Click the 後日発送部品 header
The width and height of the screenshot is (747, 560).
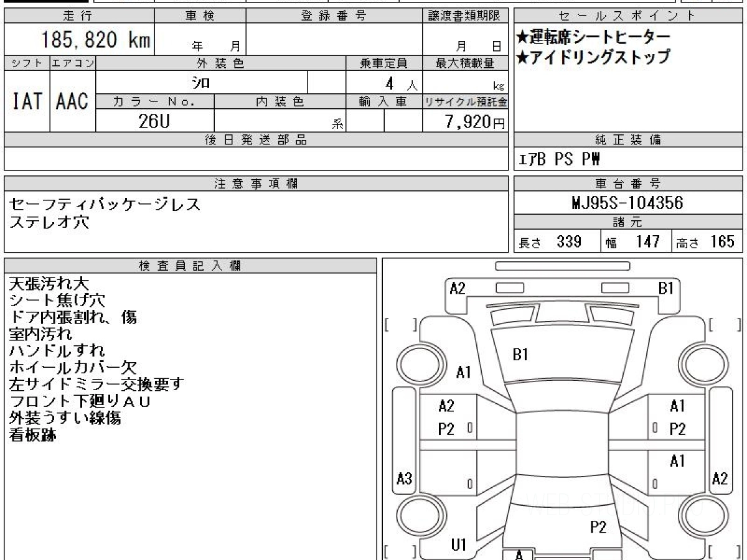256,140
